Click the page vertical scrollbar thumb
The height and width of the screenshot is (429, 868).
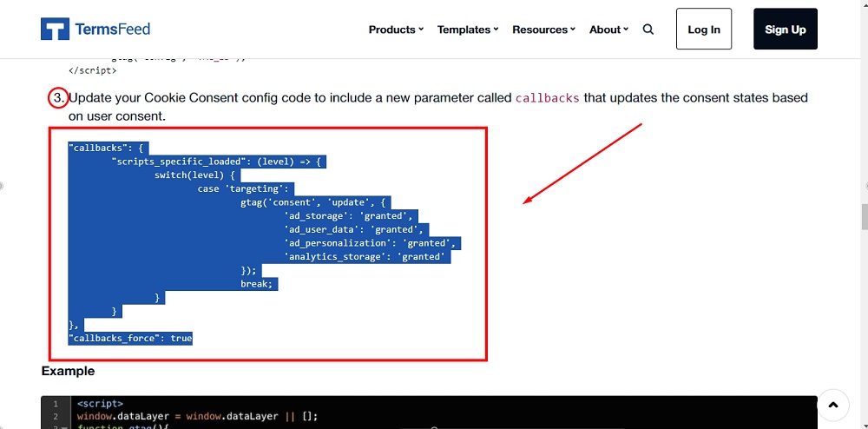[x=865, y=217]
